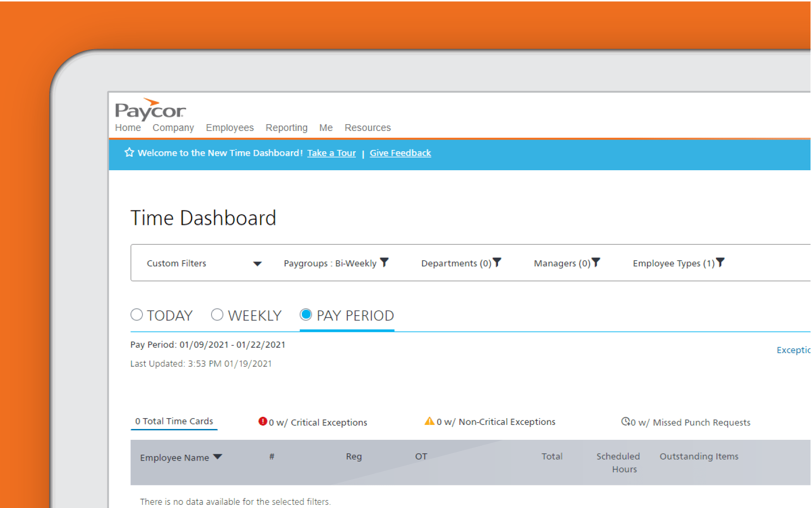Select the WEEKLY radio button

217,314
